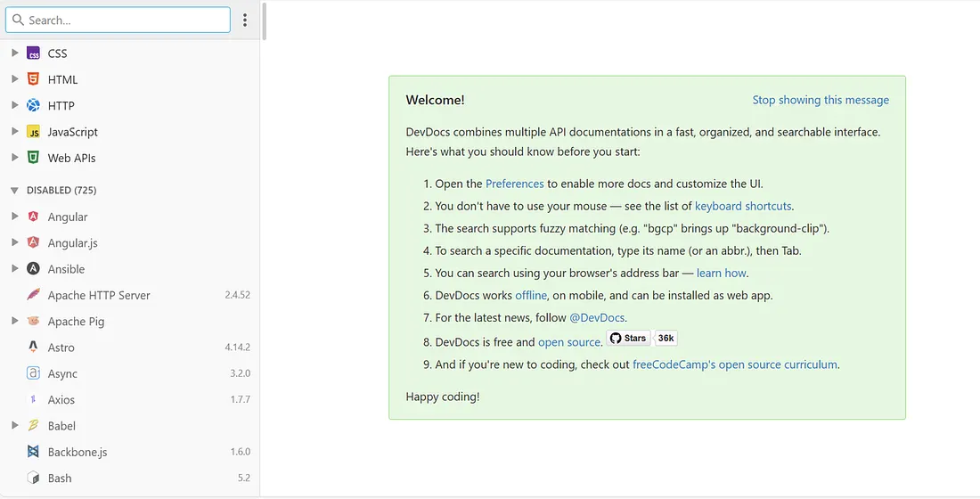Viewport: 980px width, 499px height.
Task: Click the Angular.js logo icon
Action: [33, 242]
